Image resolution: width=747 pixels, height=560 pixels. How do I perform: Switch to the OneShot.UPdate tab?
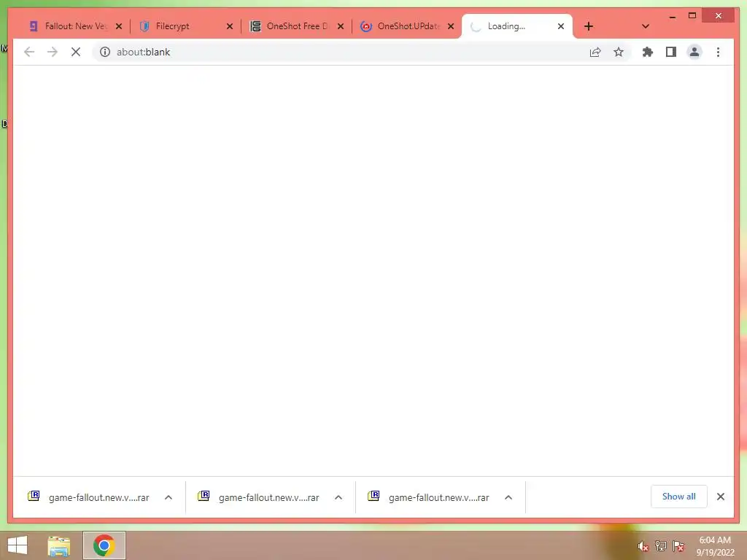coord(409,26)
